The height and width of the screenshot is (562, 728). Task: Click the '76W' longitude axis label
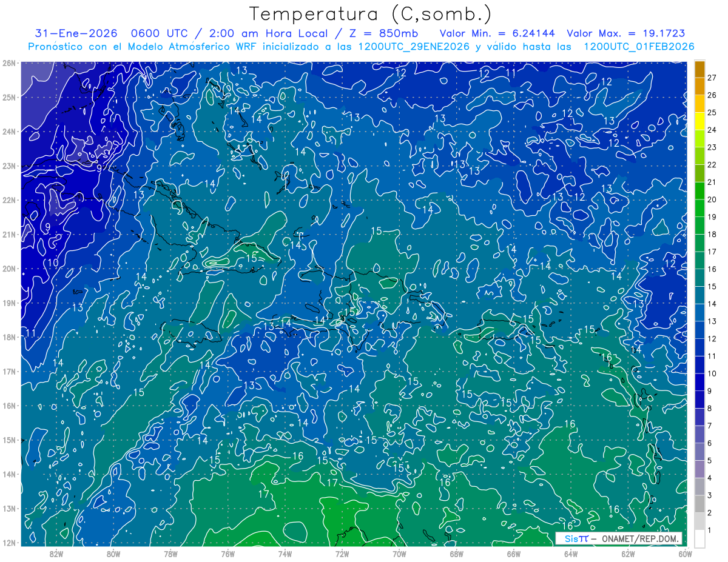tap(228, 554)
